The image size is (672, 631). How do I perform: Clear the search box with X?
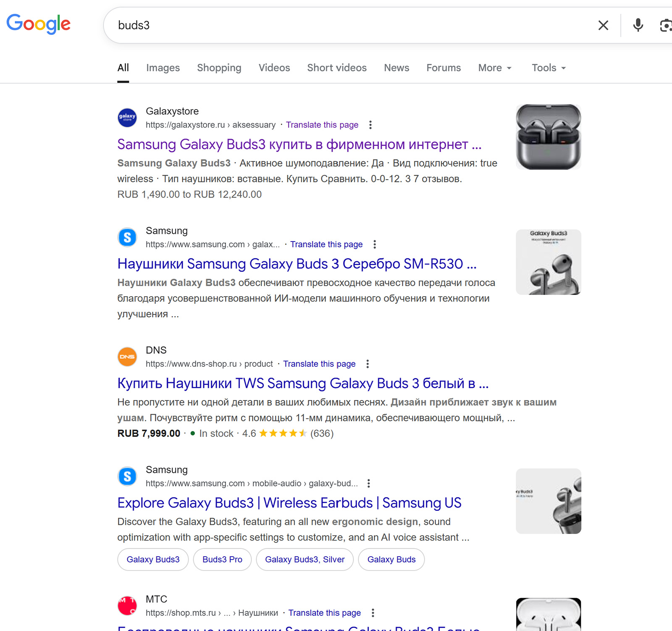[603, 25]
